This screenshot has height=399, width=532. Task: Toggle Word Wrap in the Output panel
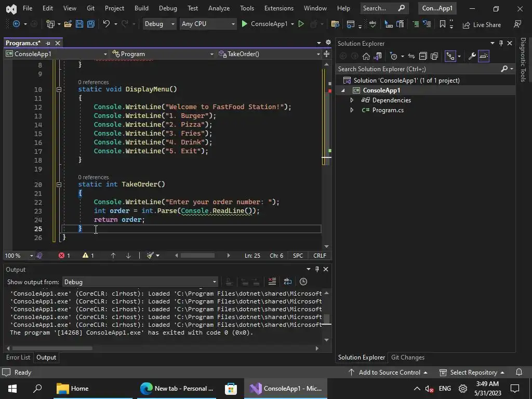(x=288, y=282)
